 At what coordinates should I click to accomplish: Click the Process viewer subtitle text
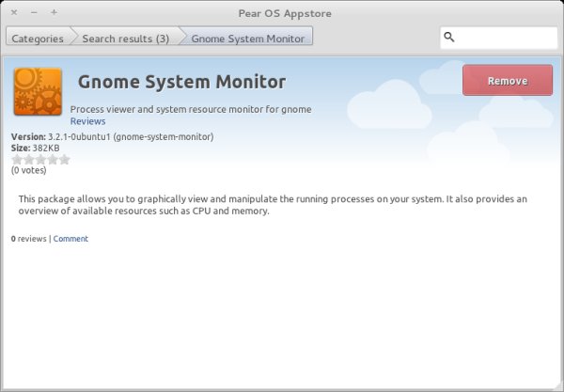191,109
